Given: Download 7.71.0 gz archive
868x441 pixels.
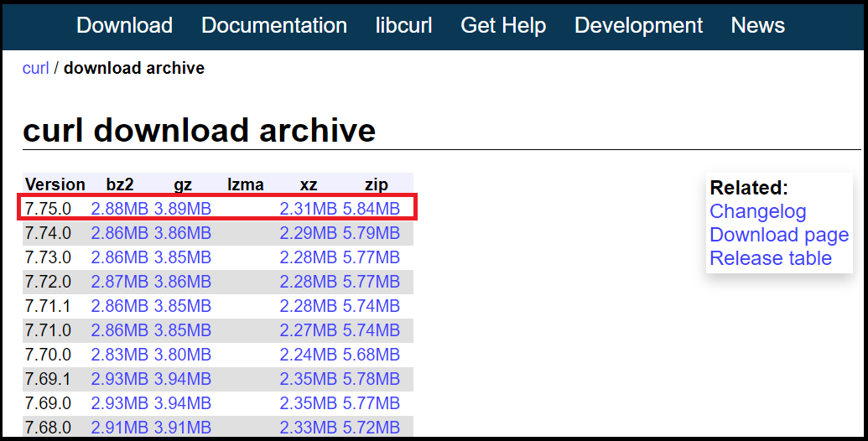Looking at the screenshot, I should tap(183, 330).
